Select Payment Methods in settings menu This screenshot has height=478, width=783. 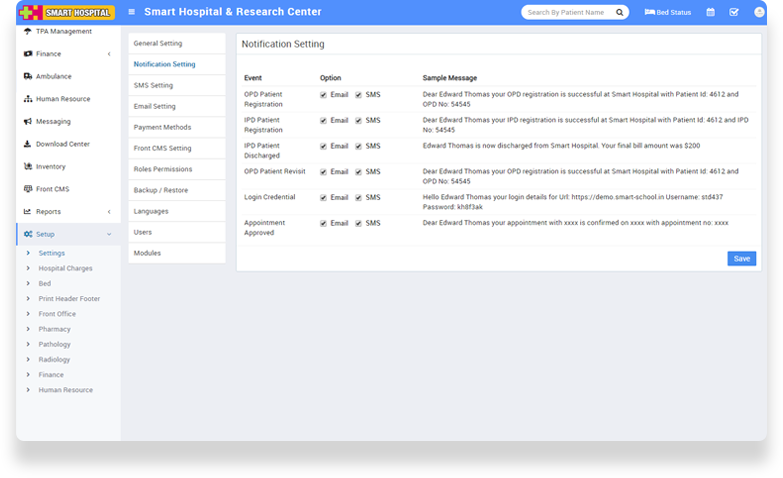162,127
